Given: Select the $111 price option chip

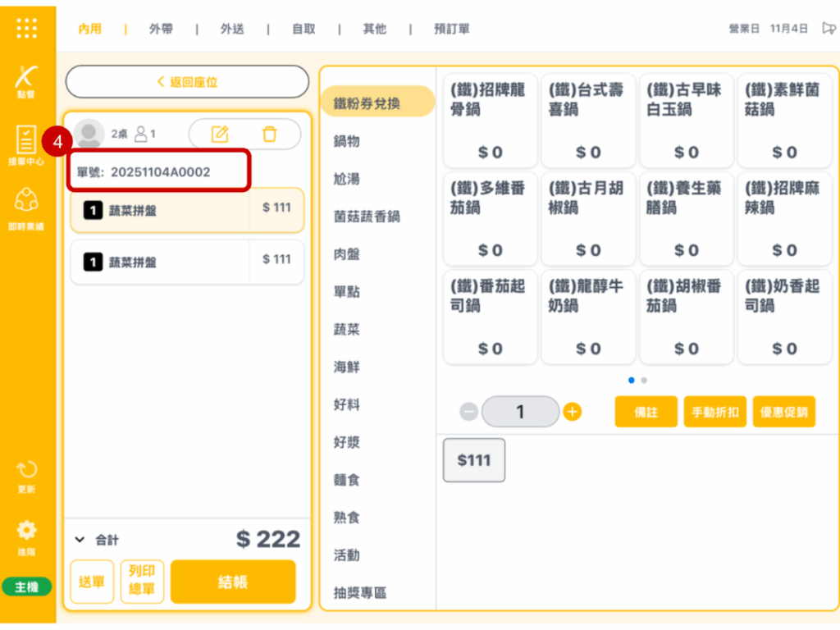Looking at the screenshot, I should (x=473, y=460).
